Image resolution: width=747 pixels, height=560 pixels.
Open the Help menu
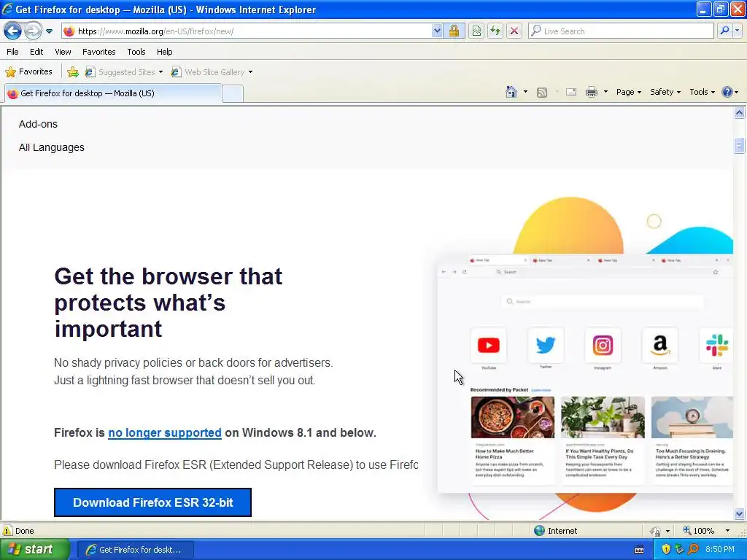164,52
